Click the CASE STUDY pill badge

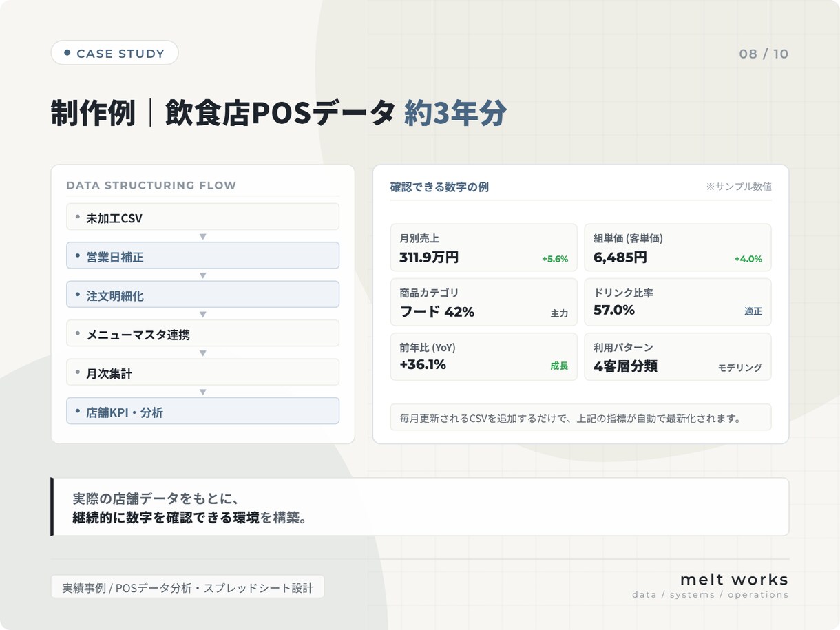pyautogui.click(x=114, y=53)
